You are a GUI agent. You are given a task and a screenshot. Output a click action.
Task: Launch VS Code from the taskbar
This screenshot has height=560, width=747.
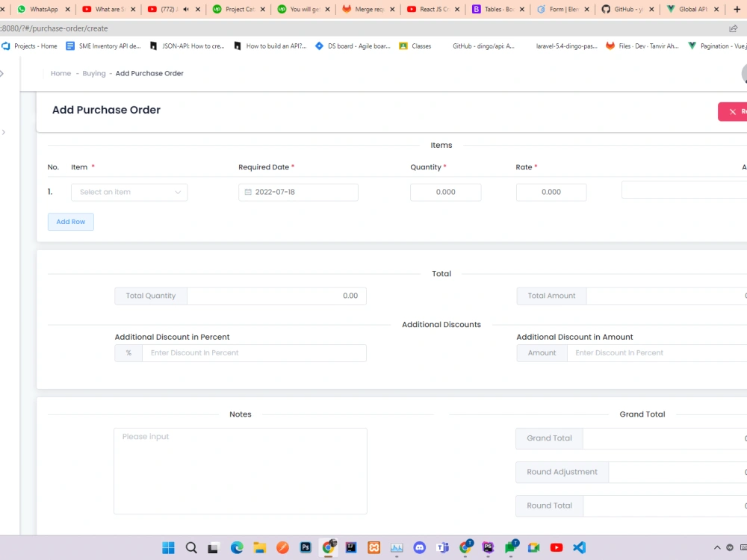tap(579, 547)
